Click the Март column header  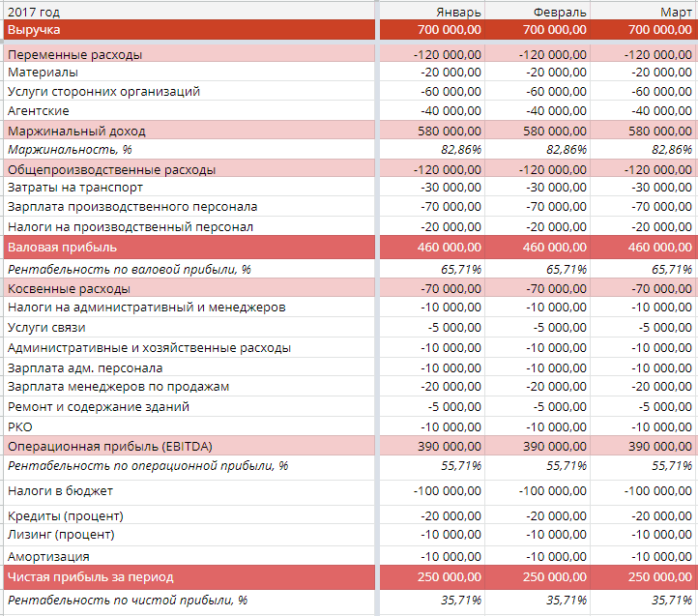674,12
